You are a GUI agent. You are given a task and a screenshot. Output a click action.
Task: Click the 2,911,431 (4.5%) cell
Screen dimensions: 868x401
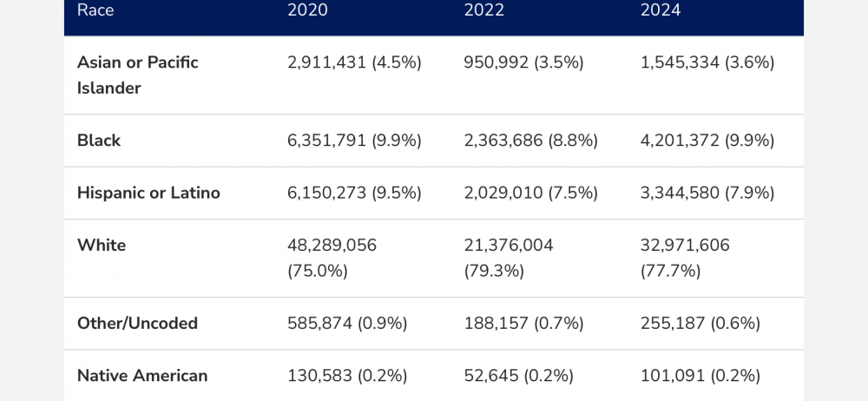[354, 62]
